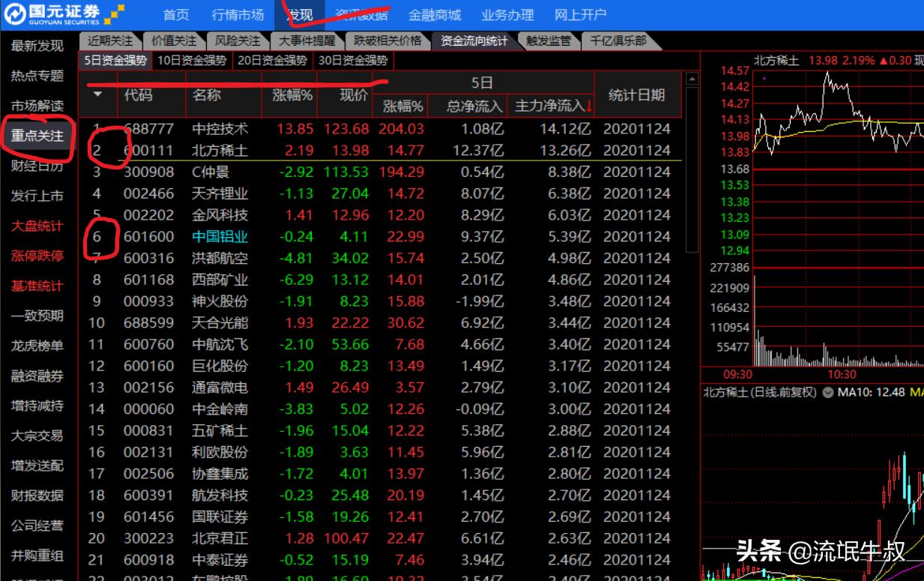Open the 网上开户 menu
Image resolution: width=924 pixels, height=581 pixels.
581,14
